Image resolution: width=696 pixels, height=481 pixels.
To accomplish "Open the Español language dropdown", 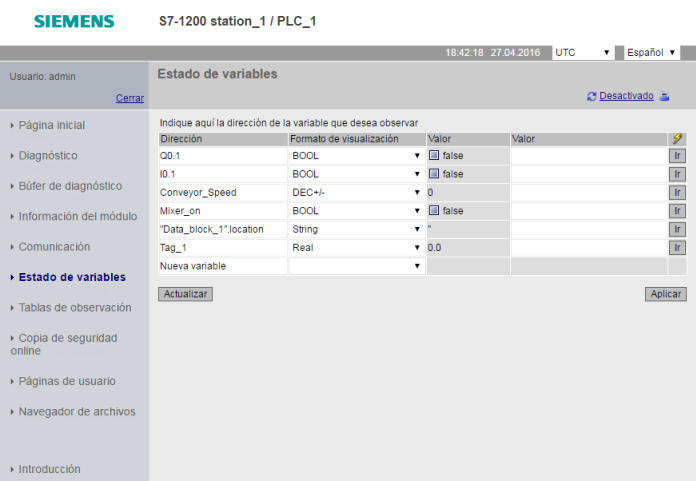I will click(x=654, y=52).
